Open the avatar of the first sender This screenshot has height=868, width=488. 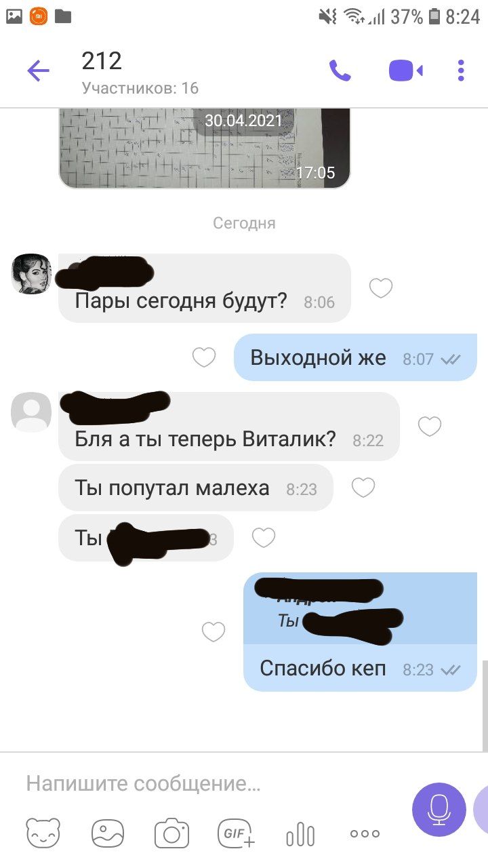tap(32, 274)
